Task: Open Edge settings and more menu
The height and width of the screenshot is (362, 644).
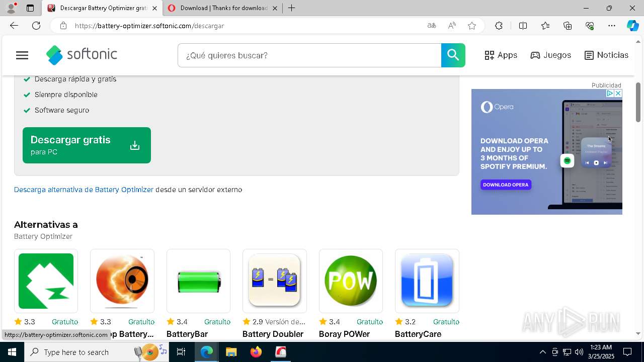Action: coord(612,26)
